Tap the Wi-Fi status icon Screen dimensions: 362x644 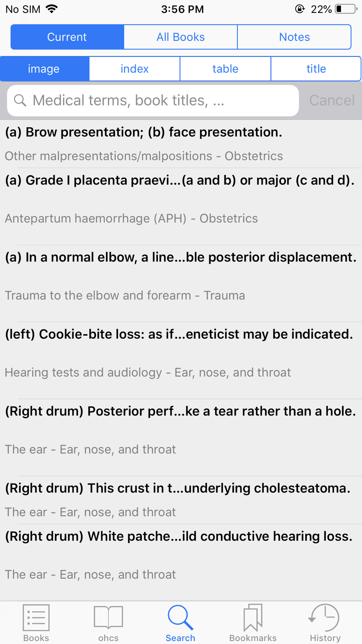[x=52, y=9]
